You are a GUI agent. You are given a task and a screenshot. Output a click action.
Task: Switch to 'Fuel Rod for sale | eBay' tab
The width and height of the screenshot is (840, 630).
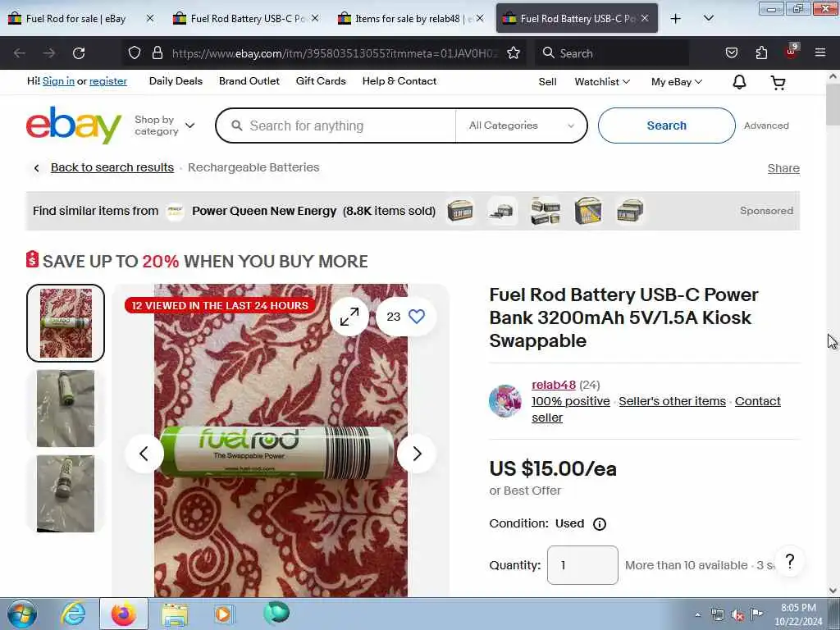point(75,19)
